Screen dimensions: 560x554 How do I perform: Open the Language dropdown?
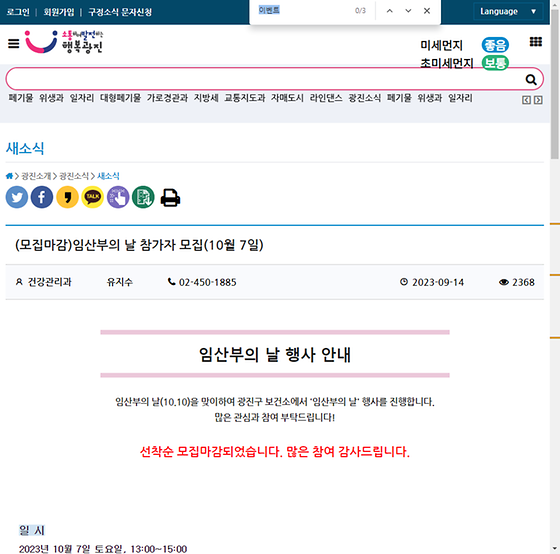[508, 11]
